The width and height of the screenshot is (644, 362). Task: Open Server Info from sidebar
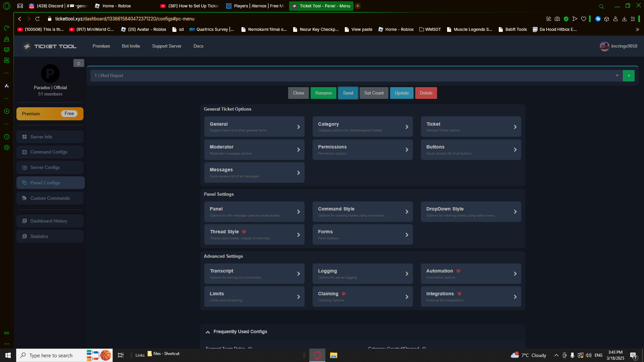coord(50,137)
